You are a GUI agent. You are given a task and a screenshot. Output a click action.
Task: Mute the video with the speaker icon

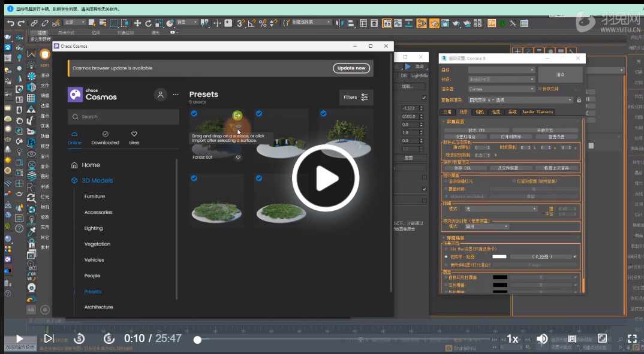[x=542, y=339]
